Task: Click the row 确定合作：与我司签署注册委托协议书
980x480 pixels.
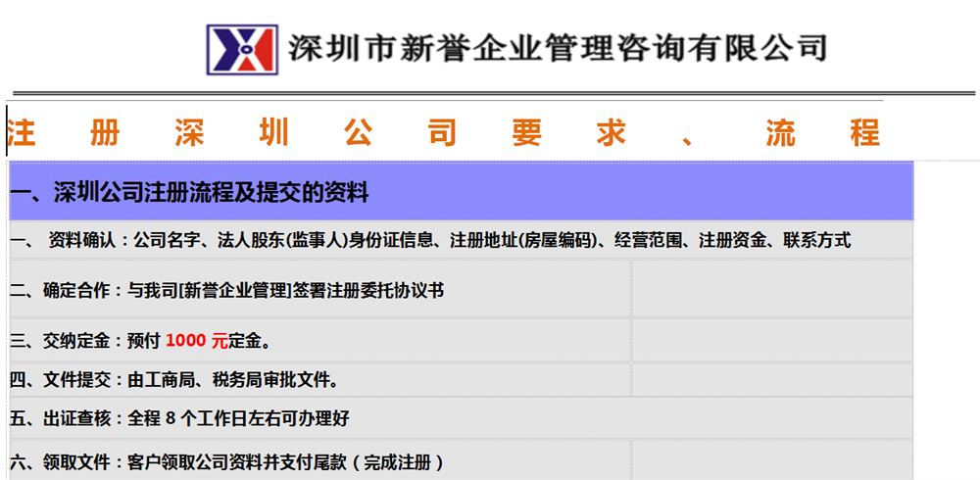Action: tap(320, 289)
